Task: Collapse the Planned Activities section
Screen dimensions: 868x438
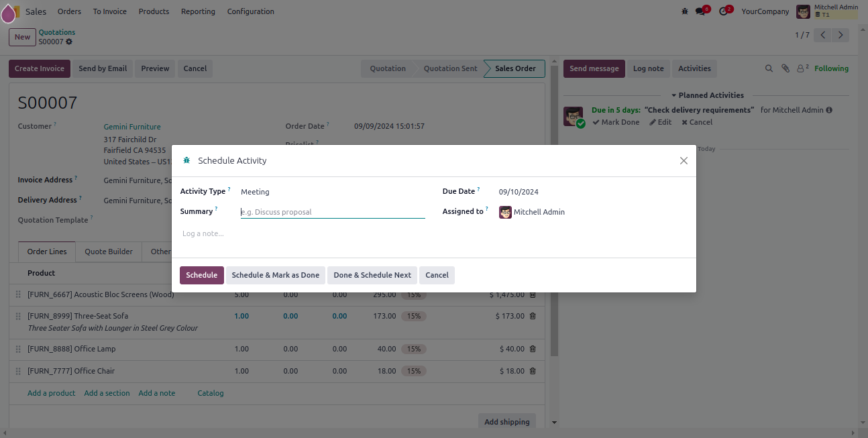Action: [707, 95]
